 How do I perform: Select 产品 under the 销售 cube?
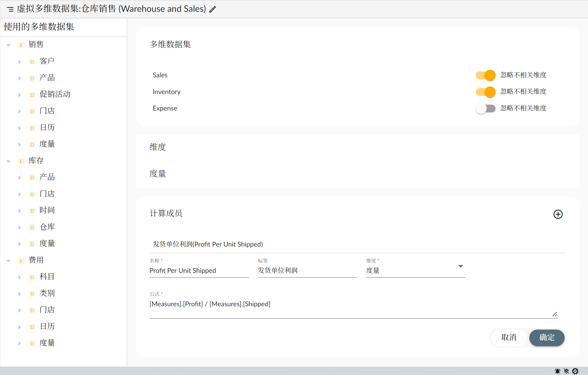click(x=47, y=78)
